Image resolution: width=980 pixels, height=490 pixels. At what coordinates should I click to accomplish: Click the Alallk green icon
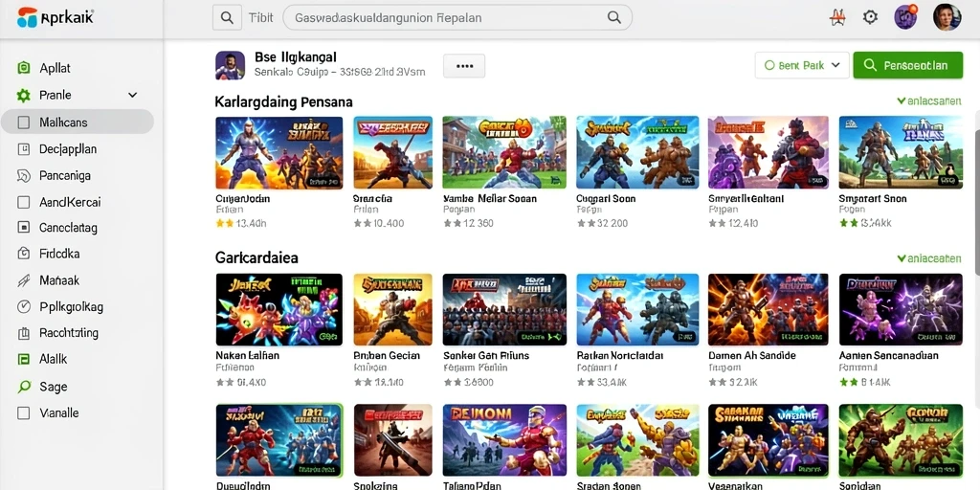point(24,360)
